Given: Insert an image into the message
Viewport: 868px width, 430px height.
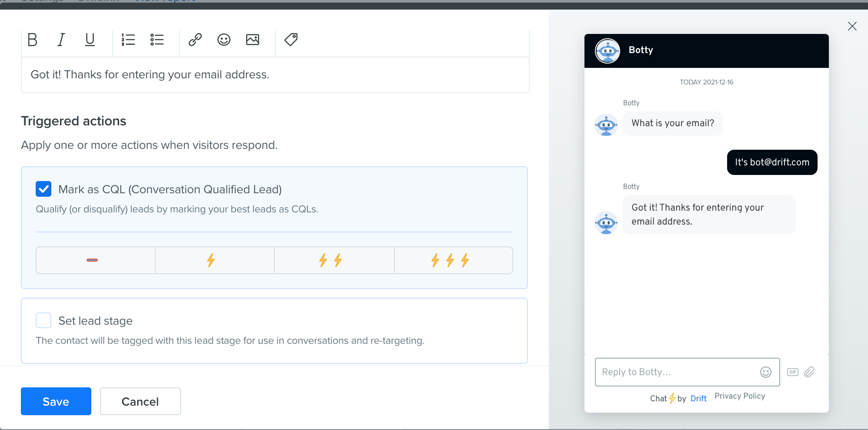Looking at the screenshot, I should point(253,40).
